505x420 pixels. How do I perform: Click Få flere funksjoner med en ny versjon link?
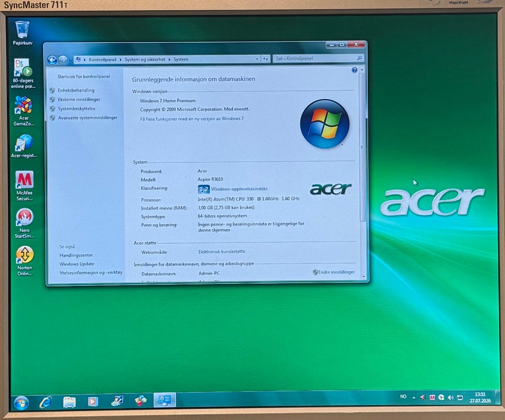pos(191,118)
